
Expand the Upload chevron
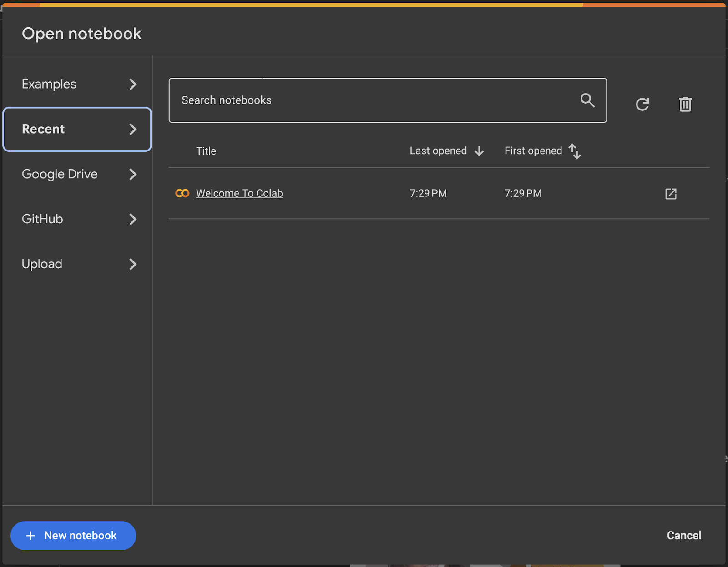point(132,264)
